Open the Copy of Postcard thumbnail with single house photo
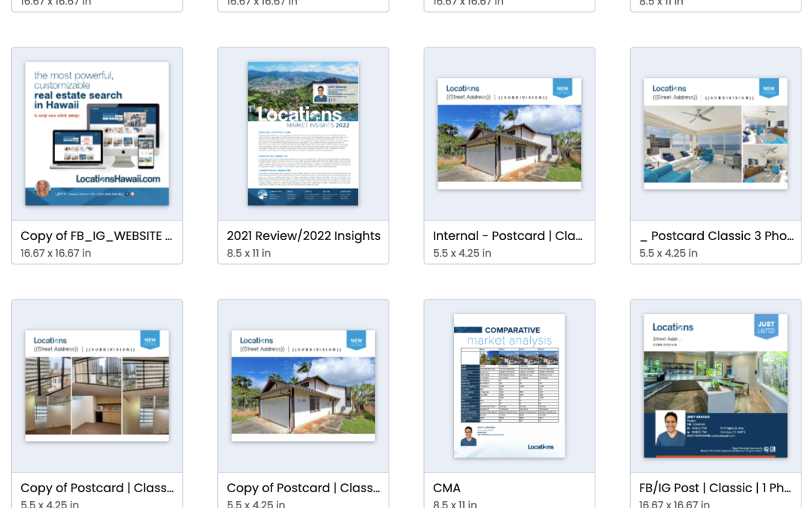The height and width of the screenshot is (508, 812). pos(303,385)
